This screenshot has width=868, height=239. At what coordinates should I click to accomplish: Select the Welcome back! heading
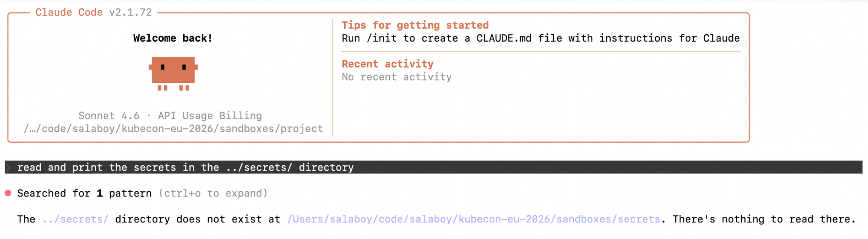click(173, 38)
